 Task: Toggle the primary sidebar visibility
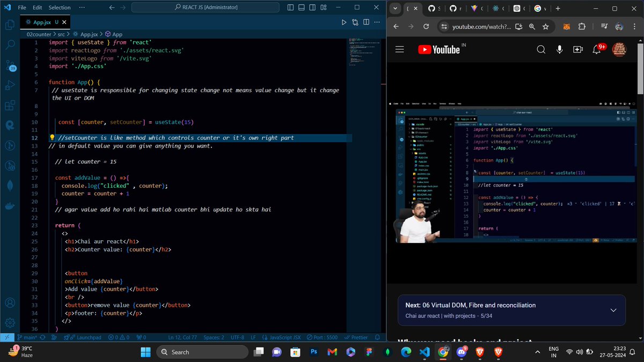click(290, 7)
